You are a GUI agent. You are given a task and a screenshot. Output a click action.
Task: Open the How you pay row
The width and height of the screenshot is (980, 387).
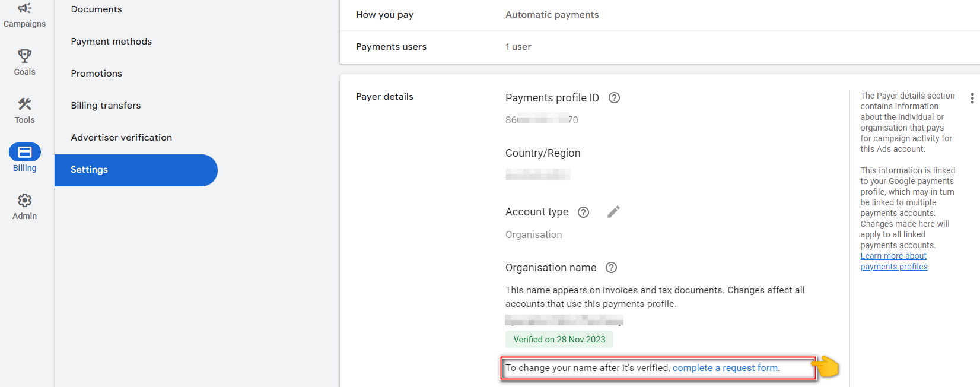click(660, 15)
